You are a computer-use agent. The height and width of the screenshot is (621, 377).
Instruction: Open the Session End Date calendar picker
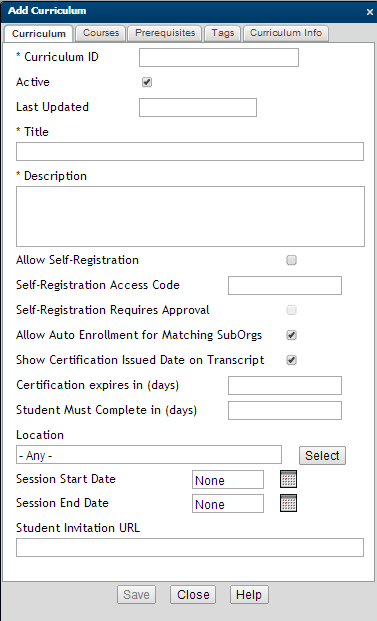[288, 503]
